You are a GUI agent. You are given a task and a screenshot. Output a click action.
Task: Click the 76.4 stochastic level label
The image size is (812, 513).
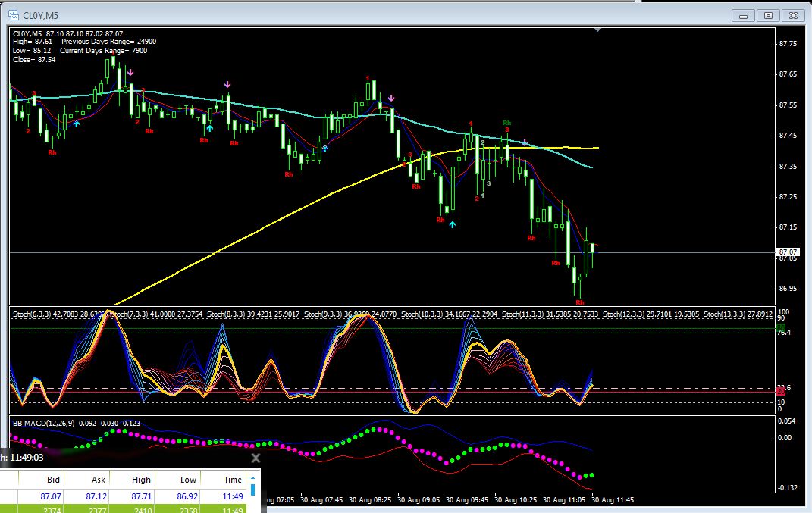[785, 333]
